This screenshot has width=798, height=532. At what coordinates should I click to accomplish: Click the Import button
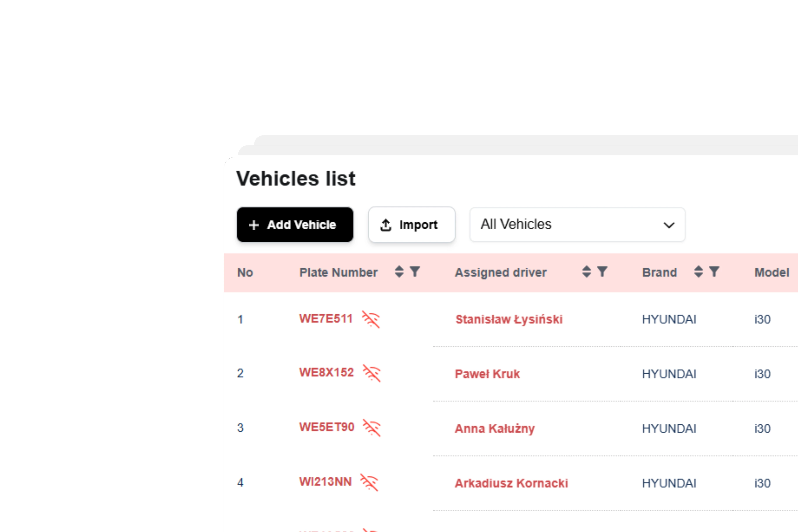(412, 225)
